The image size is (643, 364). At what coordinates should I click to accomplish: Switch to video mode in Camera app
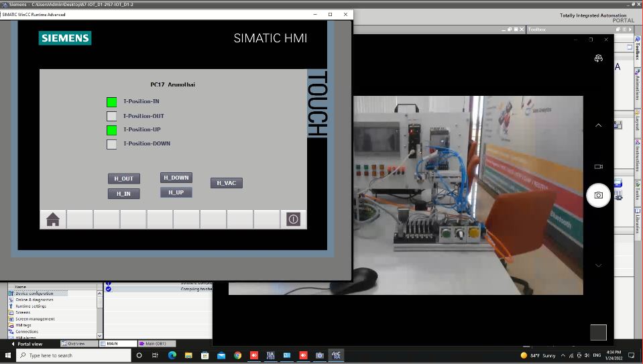[x=598, y=166]
